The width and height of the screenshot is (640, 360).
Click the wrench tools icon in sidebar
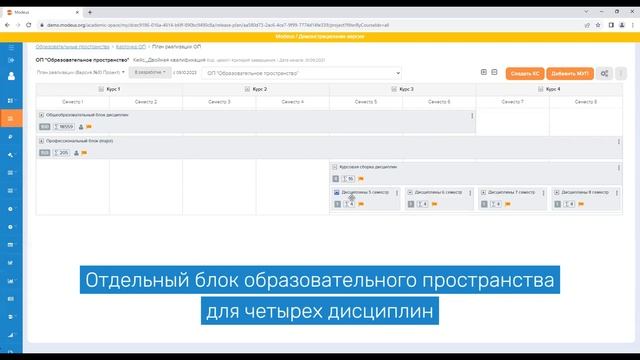[11, 155]
